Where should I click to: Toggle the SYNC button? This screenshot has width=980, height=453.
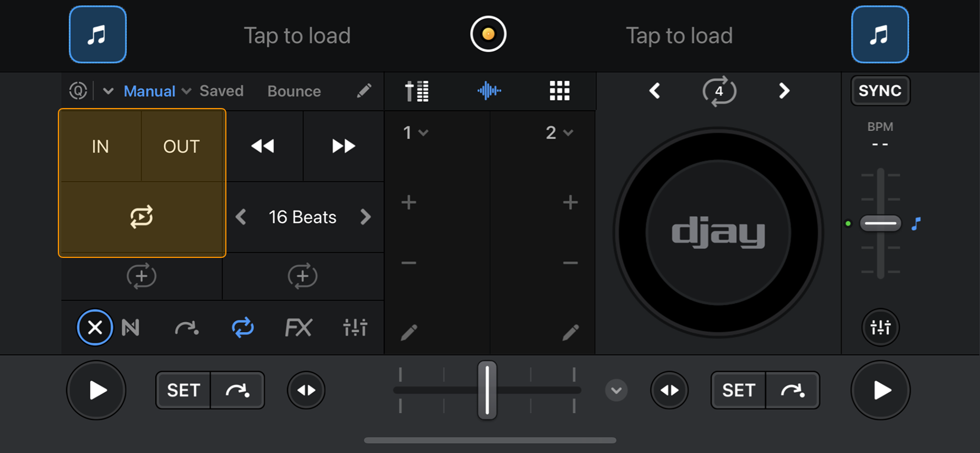pyautogui.click(x=880, y=91)
